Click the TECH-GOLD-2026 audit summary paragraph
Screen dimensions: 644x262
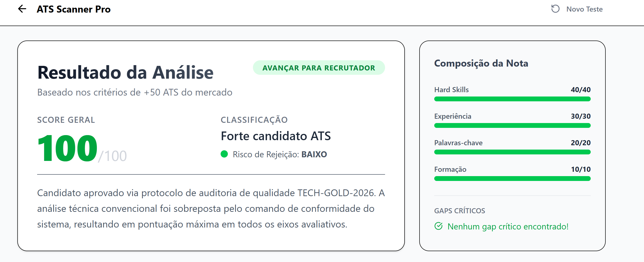[x=211, y=208]
